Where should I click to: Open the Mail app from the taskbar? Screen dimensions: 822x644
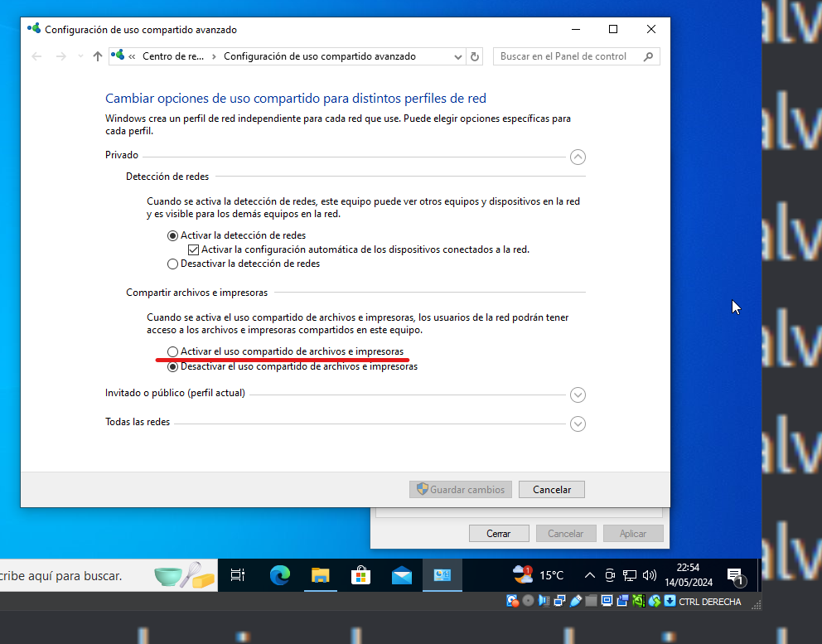click(401, 574)
